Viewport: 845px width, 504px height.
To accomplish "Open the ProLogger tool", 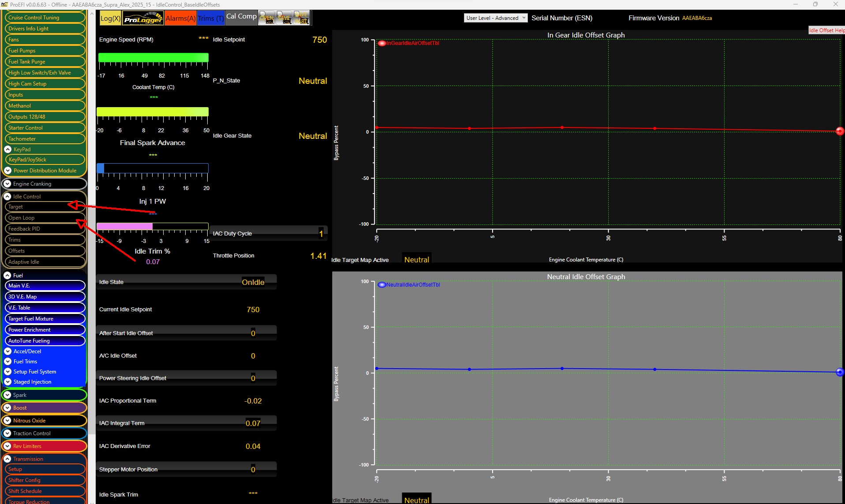I will (x=143, y=18).
